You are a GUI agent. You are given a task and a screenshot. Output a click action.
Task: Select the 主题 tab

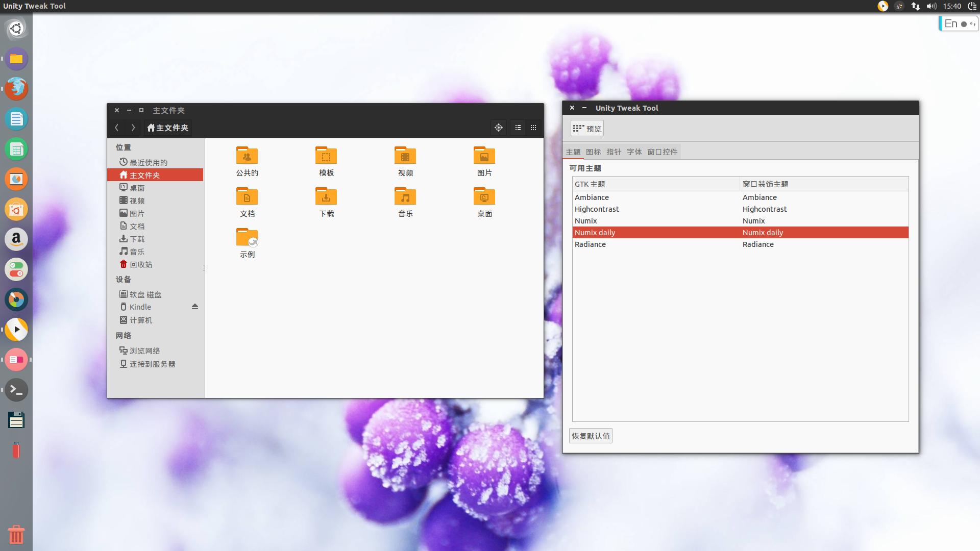coord(573,152)
